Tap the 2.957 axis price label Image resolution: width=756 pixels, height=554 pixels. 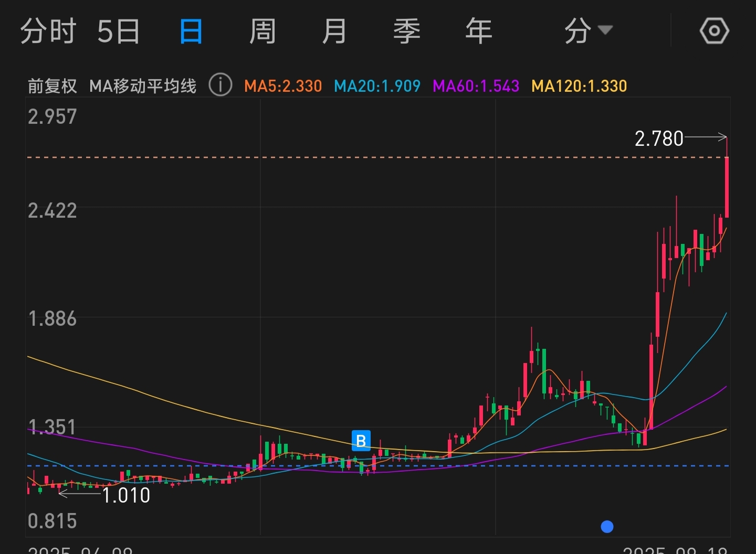point(52,116)
